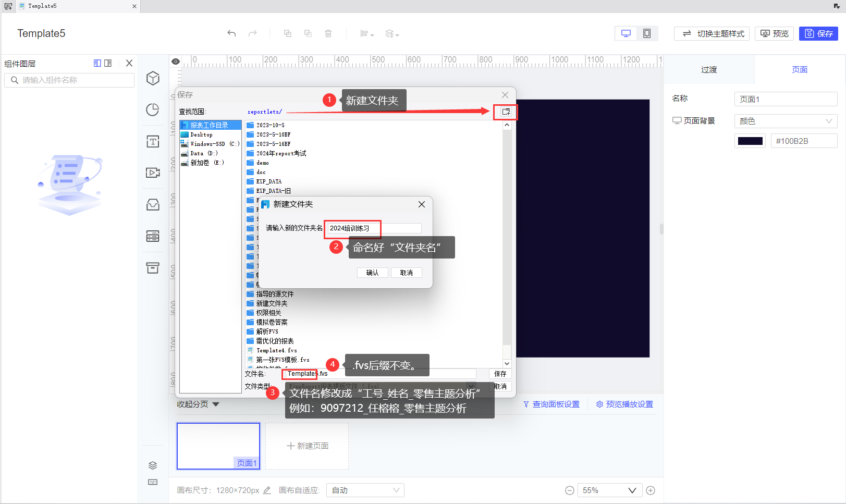Edit canvas size pencil icon
Image resolution: width=846 pixels, height=504 pixels.
(267, 490)
